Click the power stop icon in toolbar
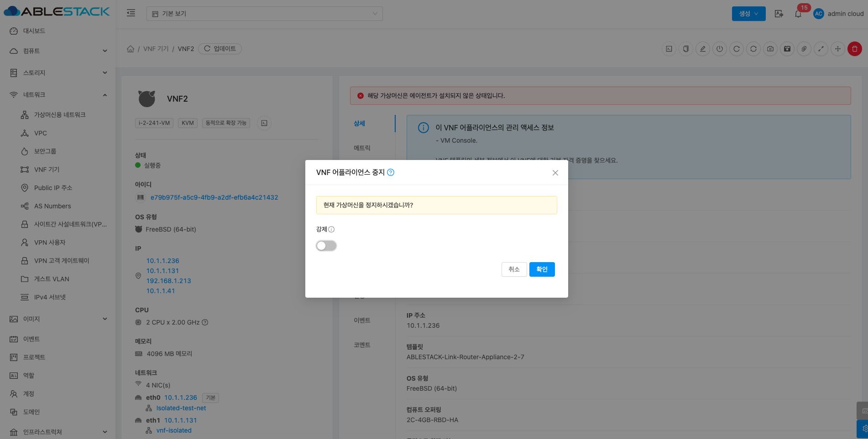Viewport: 868px width, 439px height. (719, 49)
